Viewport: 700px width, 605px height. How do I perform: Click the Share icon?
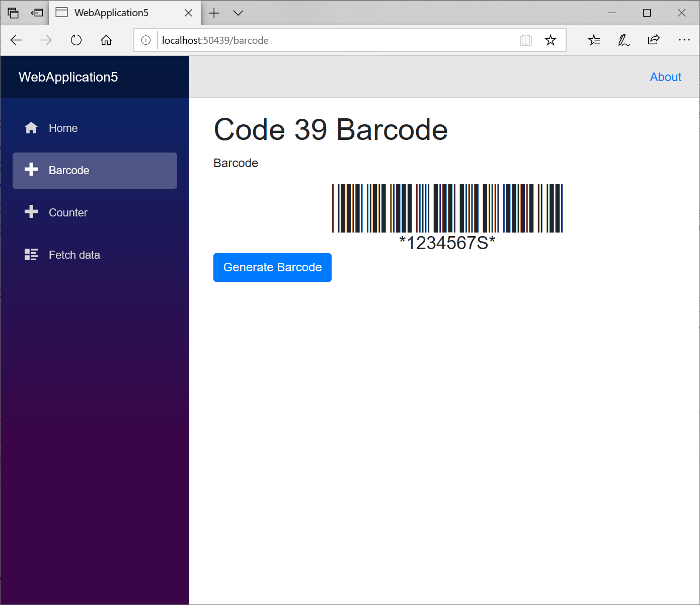(x=654, y=40)
